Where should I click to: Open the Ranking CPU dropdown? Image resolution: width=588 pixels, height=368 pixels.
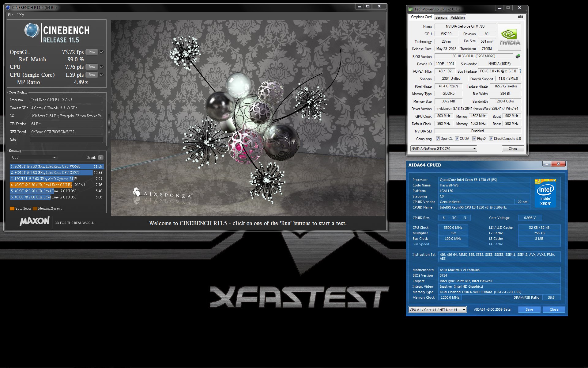(34, 157)
